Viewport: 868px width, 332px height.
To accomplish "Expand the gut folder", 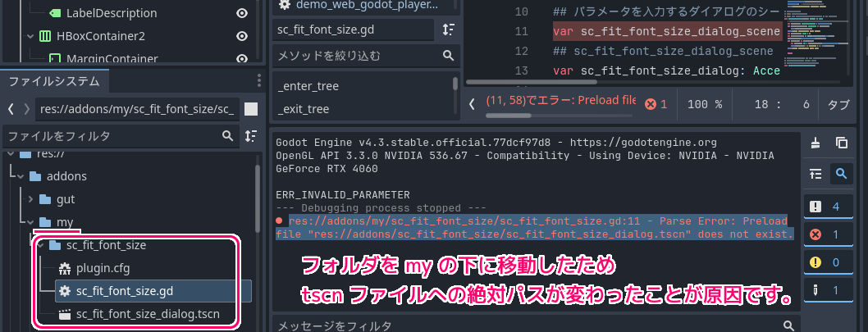I will tap(31, 199).
